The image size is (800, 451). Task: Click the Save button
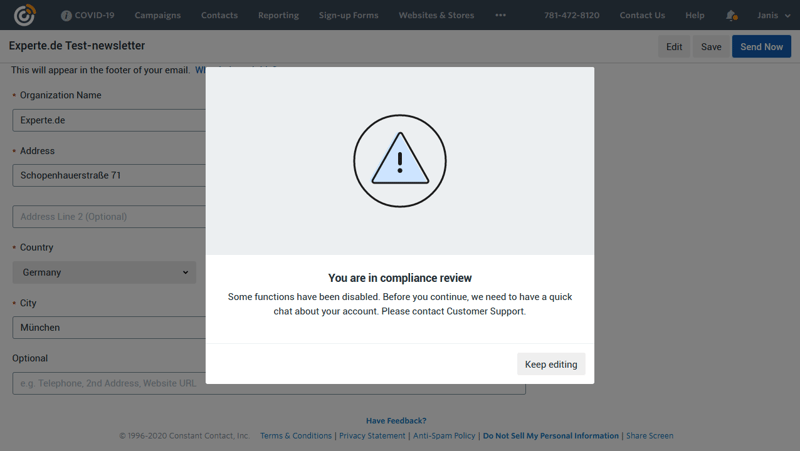click(711, 47)
